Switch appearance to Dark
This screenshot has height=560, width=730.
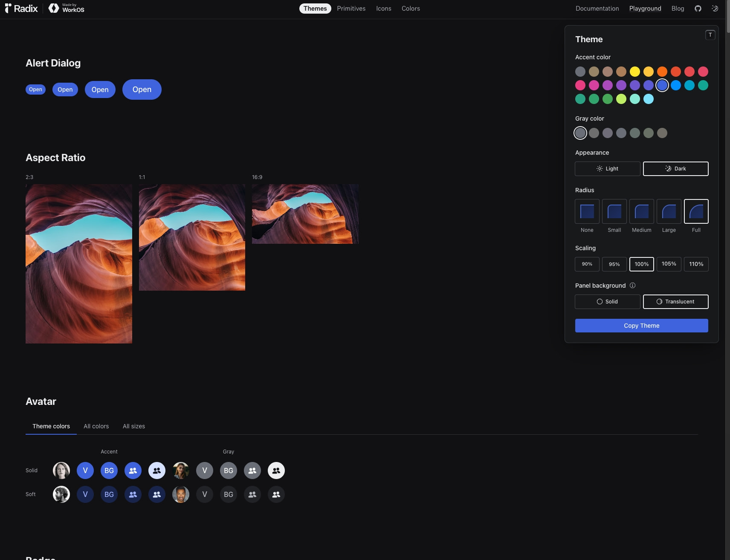tap(676, 169)
